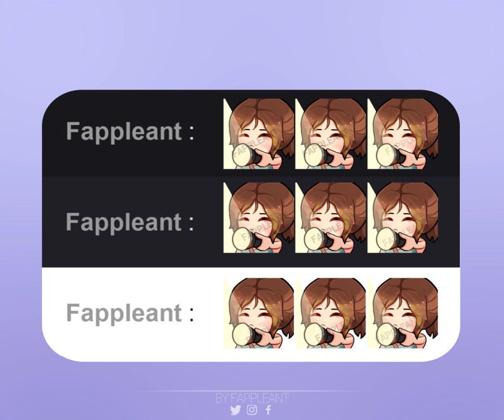Open the Instagram camera icon
The height and width of the screenshot is (420, 504).
(x=252, y=410)
